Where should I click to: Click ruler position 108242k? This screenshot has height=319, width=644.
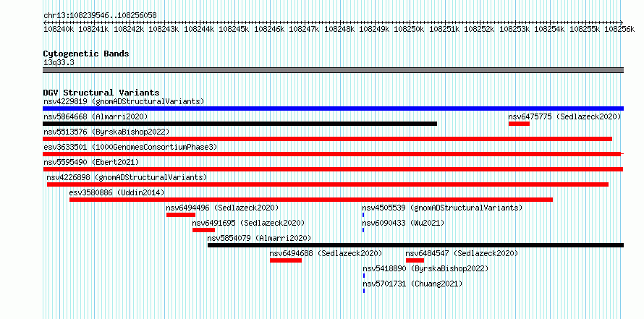click(x=129, y=29)
